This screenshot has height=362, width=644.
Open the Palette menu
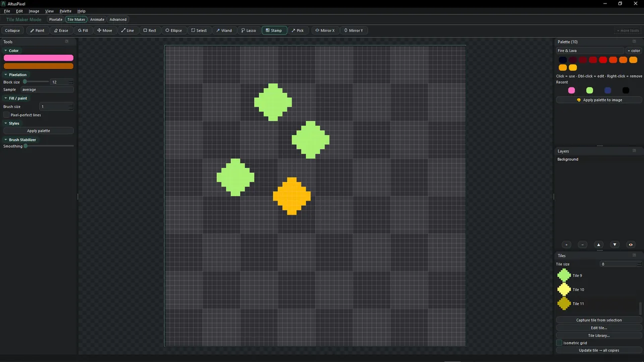(65, 11)
